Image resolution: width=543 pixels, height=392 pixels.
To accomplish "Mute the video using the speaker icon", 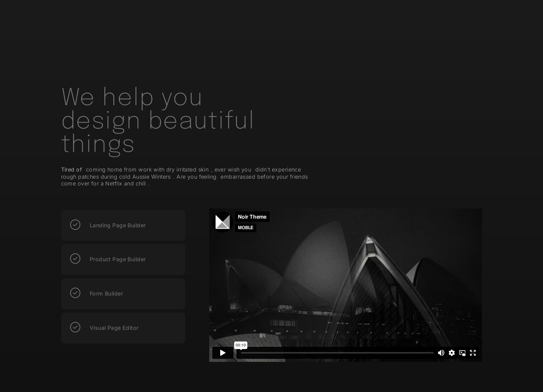I will click(441, 353).
